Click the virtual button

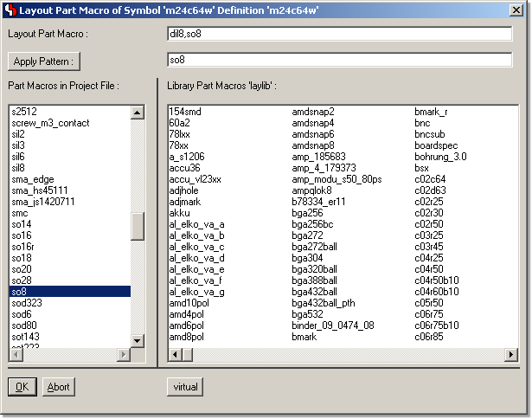(x=185, y=387)
